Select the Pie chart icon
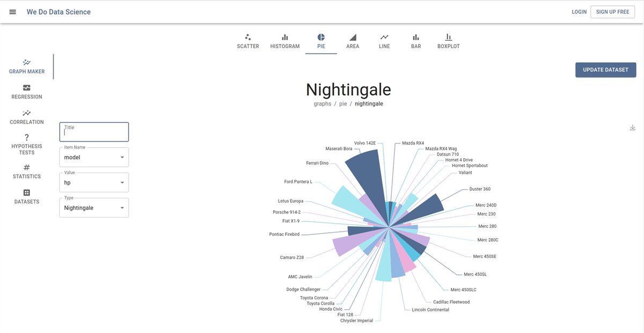 [x=321, y=38]
